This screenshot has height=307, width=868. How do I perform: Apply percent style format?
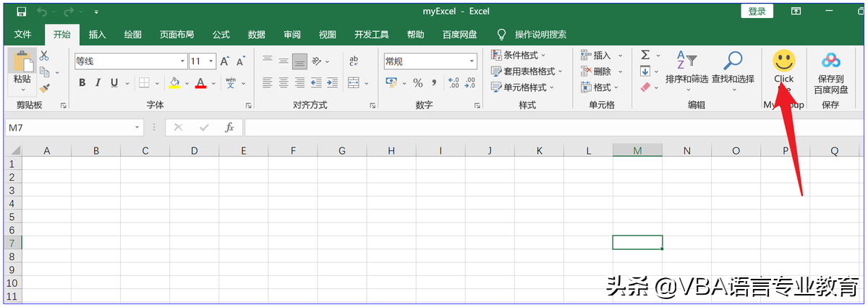(x=418, y=83)
